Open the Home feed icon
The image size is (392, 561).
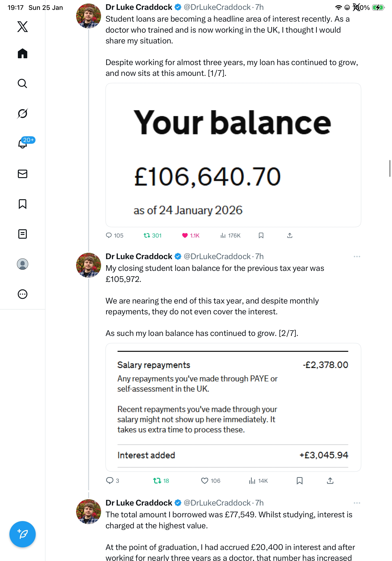[23, 53]
